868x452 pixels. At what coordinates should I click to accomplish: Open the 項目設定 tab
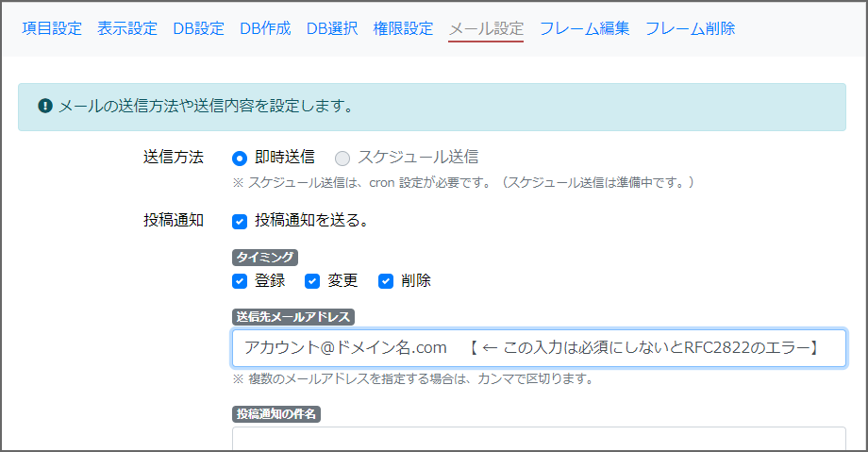click(52, 28)
